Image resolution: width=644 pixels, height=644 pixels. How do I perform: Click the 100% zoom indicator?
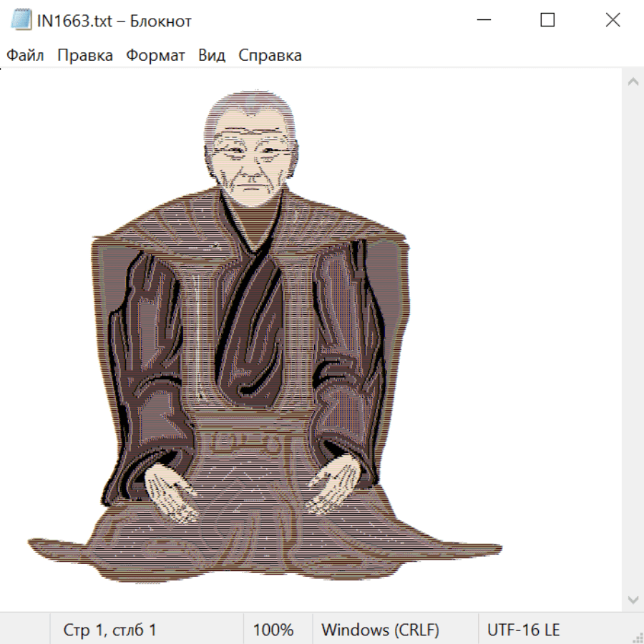click(273, 630)
